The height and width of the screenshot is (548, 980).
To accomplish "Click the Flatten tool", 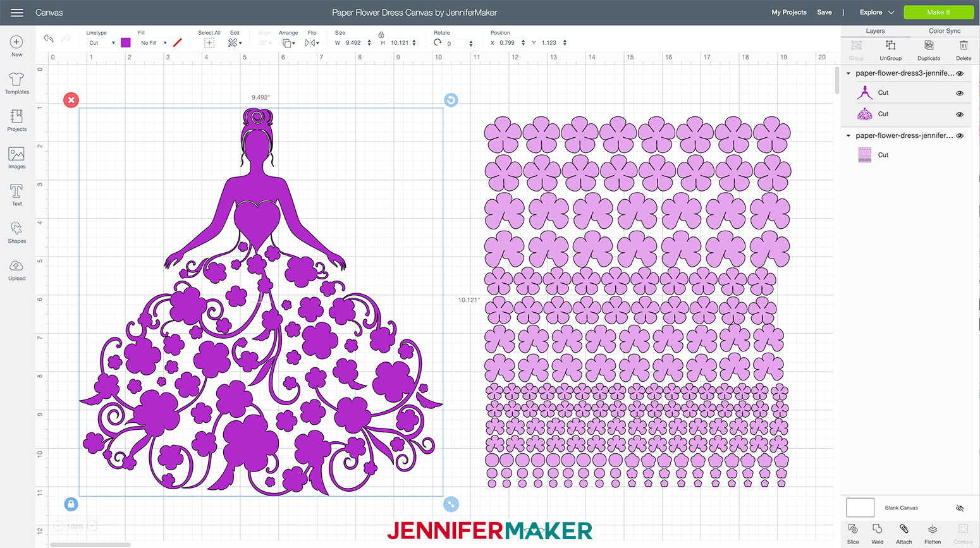I will point(933,533).
